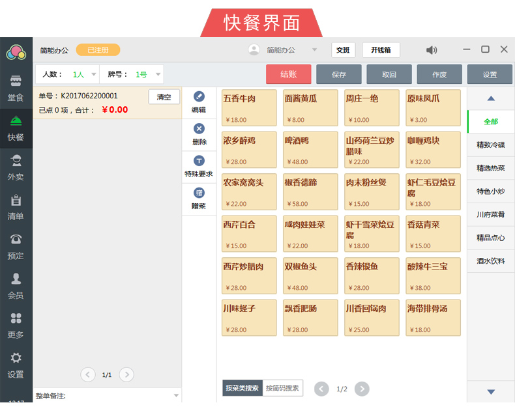Add dish 面酱黄瓜 to the order
Image resolution: width=515 pixels, height=420 pixels.
pos(310,107)
